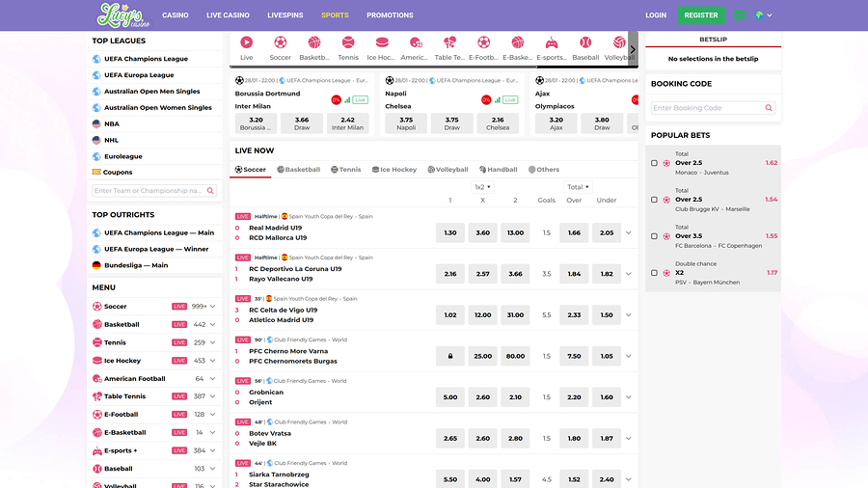This screenshot has width=868, height=488.
Task: Check the Monaco - Juventus Over 2.5 bet
Action: (x=654, y=163)
